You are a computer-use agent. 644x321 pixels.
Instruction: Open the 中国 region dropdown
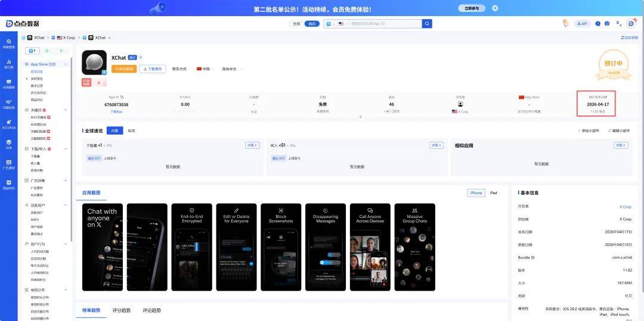point(206,69)
